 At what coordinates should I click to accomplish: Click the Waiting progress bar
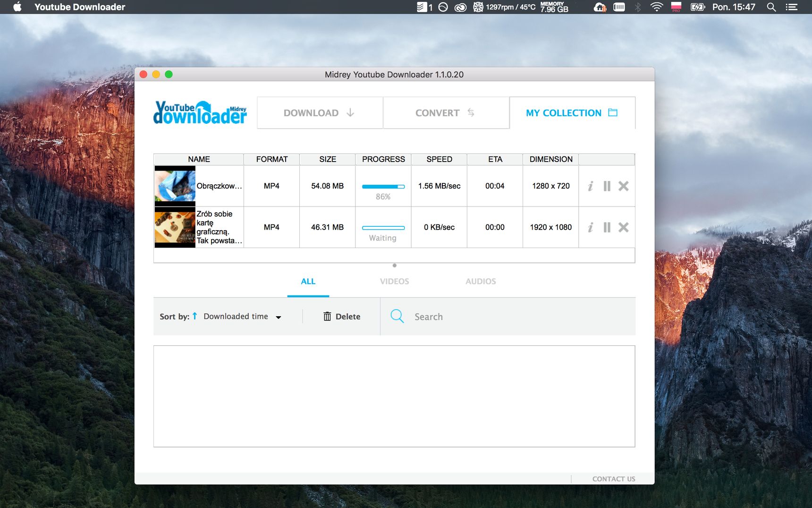click(x=383, y=228)
